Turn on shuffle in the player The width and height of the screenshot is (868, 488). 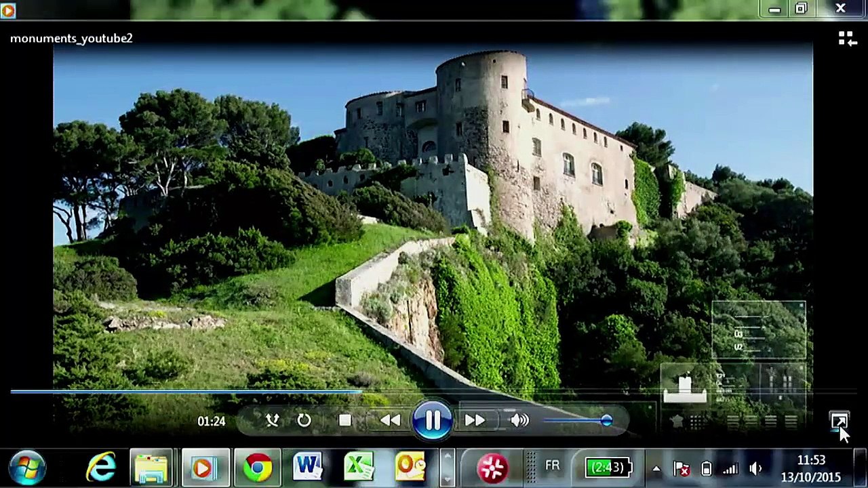pyautogui.click(x=272, y=421)
